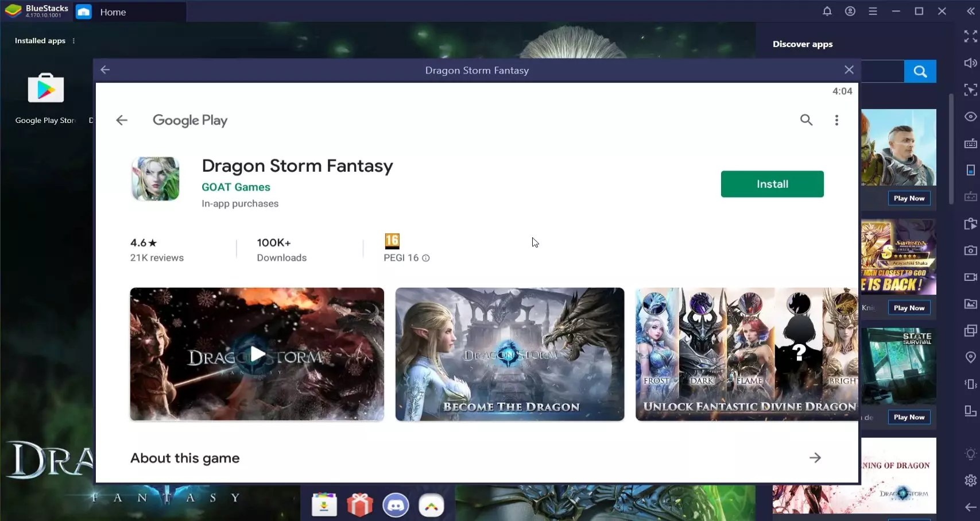Click the PEGI 16 info icon
Viewport: 980px width, 521px height.
click(426, 258)
